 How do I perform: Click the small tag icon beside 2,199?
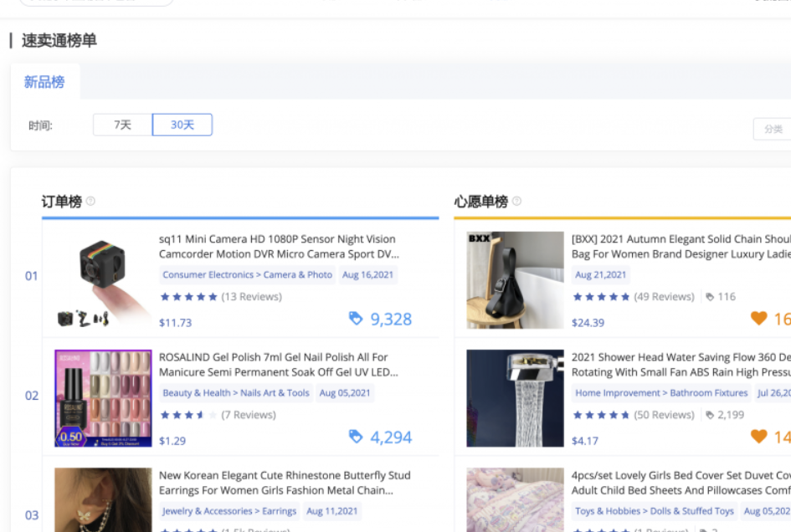click(710, 415)
